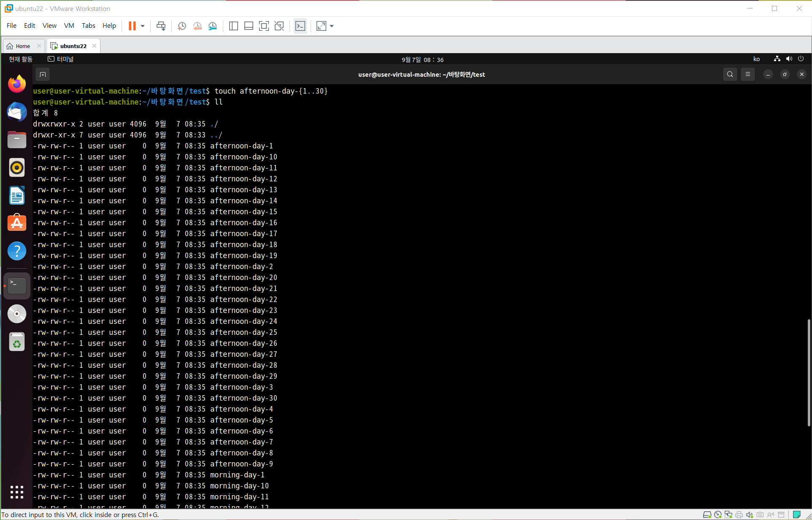Open the console view icon
This screenshot has width=812, height=520.
300,26
